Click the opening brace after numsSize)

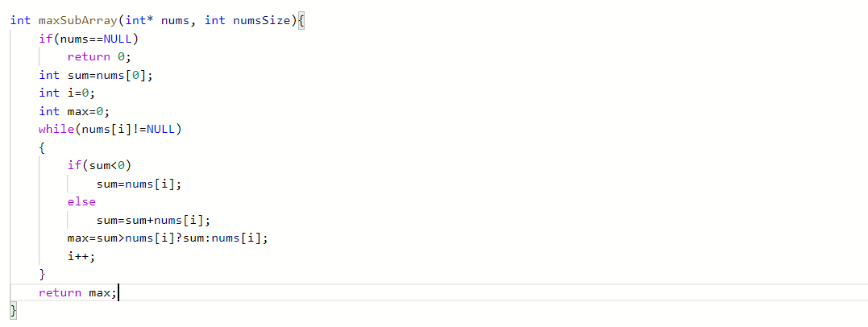click(x=301, y=21)
